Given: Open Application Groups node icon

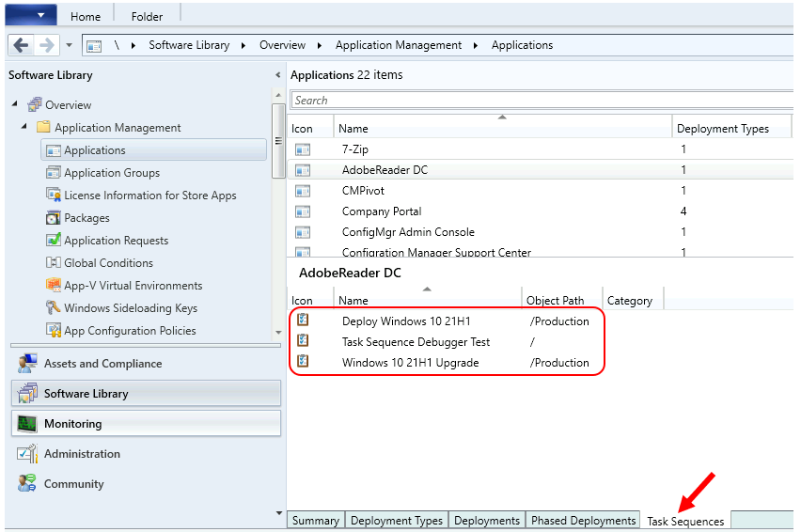Looking at the screenshot, I should pyautogui.click(x=54, y=173).
